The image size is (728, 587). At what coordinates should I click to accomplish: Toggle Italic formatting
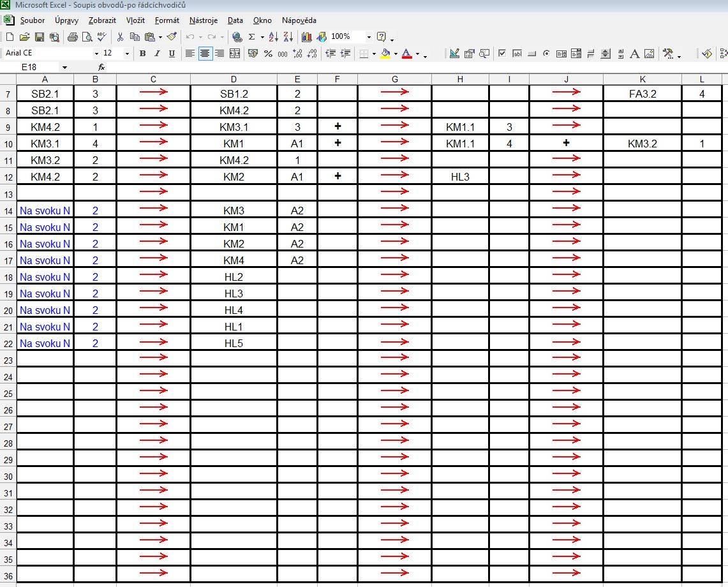(x=157, y=54)
